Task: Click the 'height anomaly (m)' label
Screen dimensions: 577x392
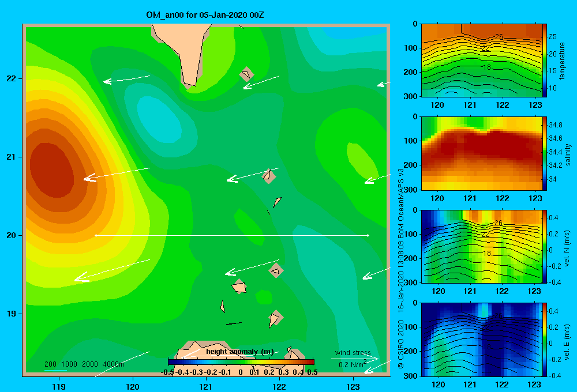Action: point(240,352)
